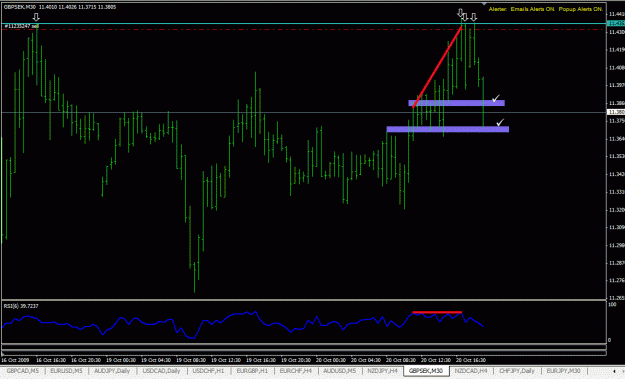Open the AUDUSD,M5 chart tab
625x379 pixels.
[340, 371]
